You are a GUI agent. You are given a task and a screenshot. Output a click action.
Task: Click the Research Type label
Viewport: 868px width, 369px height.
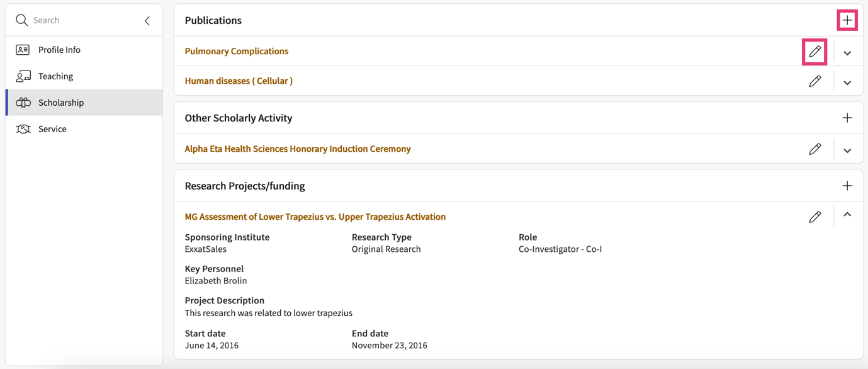(381, 237)
